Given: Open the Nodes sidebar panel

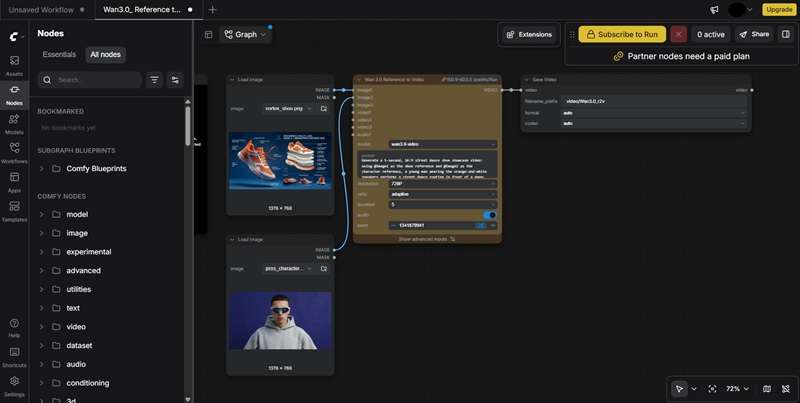Looking at the screenshot, I should tap(14, 94).
